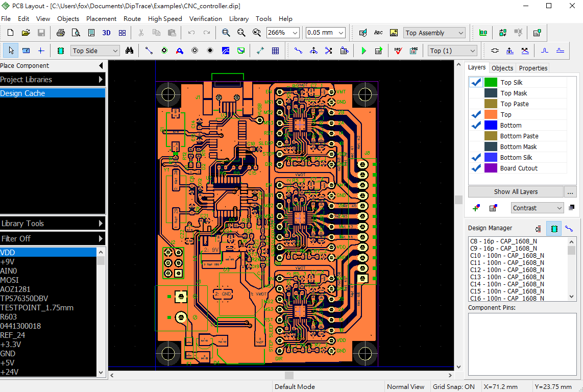Open the Placement menu
The width and height of the screenshot is (583, 392).
coord(101,18)
